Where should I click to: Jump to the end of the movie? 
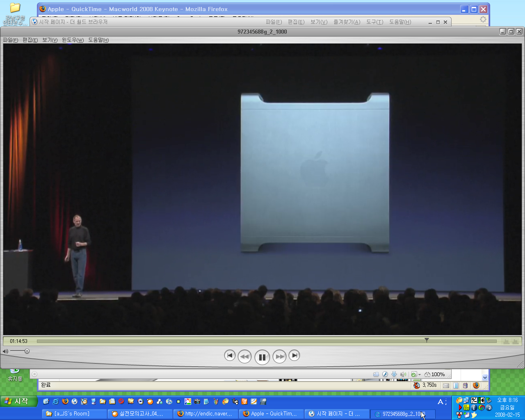(294, 355)
